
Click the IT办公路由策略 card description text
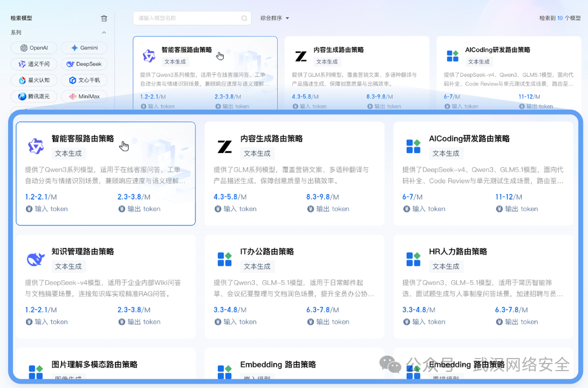pos(293,288)
